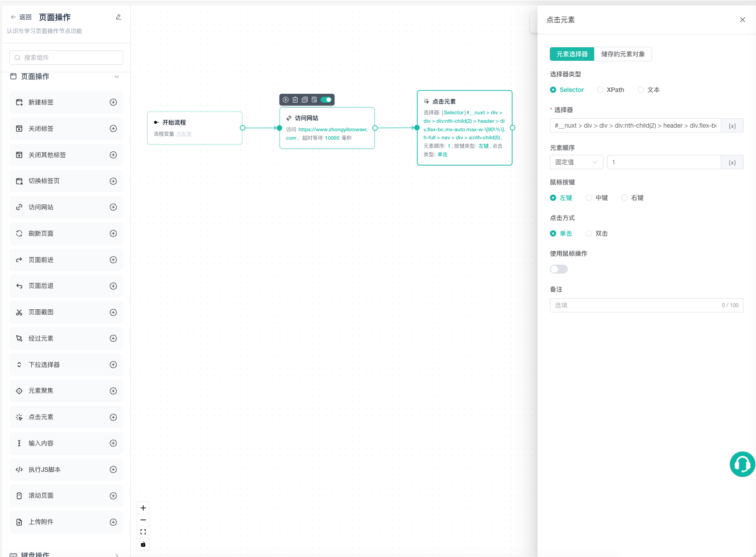756x557 pixels.
Task: Switch to 储存的元素对象 tab
Action: (x=623, y=54)
